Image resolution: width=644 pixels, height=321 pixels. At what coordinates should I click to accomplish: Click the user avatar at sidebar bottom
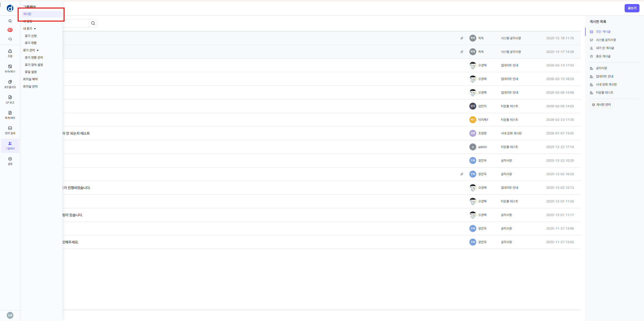tap(10, 315)
